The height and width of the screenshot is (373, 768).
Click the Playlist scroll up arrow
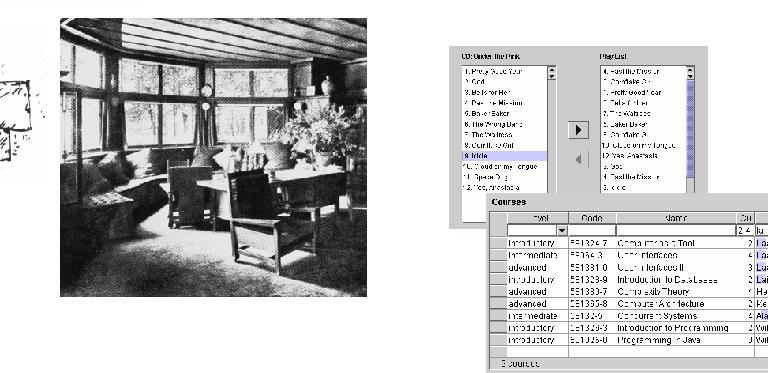coord(690,70)
